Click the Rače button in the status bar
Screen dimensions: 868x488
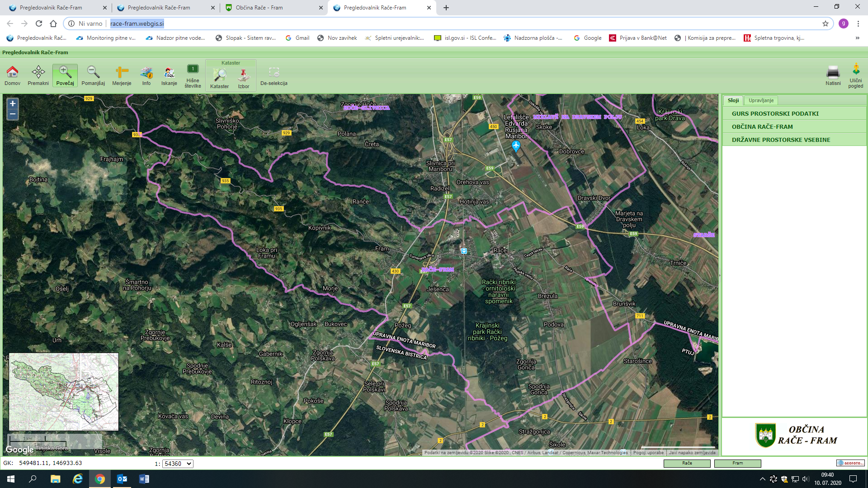click(x=687, y=463)
